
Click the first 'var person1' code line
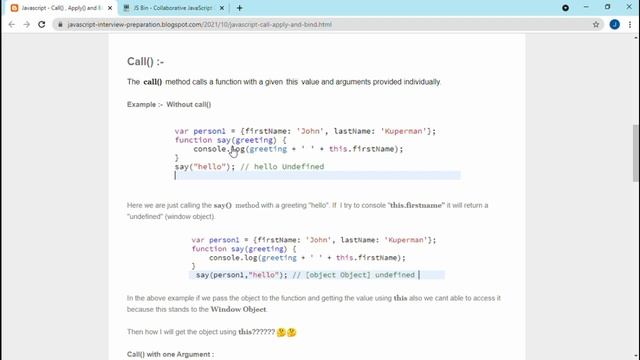305,131
